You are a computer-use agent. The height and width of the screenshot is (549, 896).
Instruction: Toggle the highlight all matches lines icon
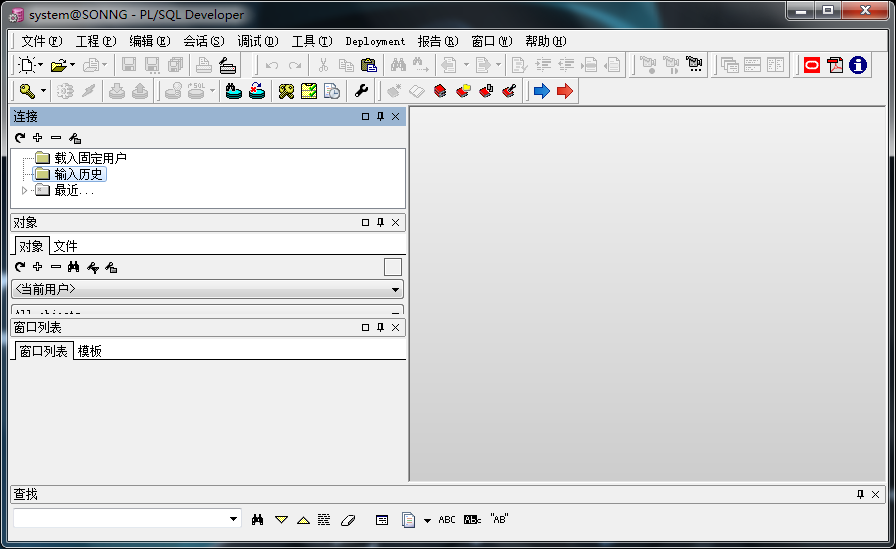pyautogui.click(x=324, y=519)
